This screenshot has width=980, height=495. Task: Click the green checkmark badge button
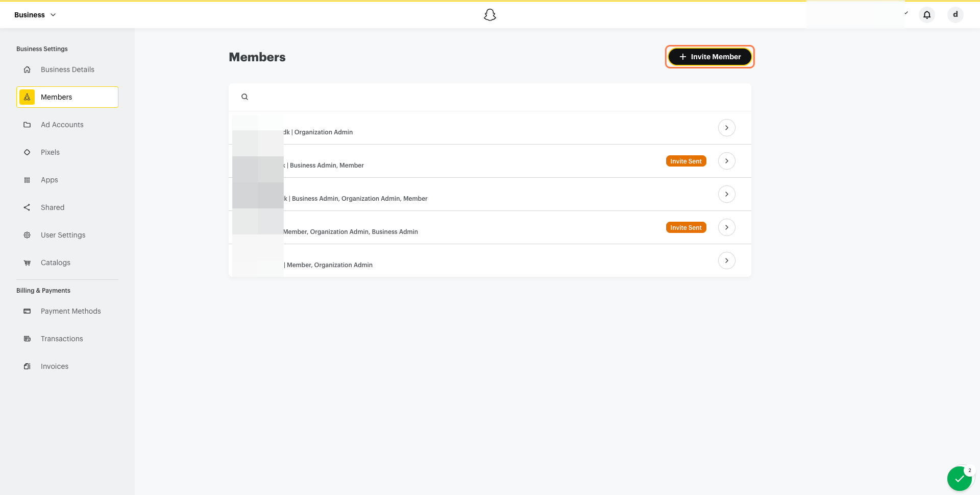click(x=960, y=479)
